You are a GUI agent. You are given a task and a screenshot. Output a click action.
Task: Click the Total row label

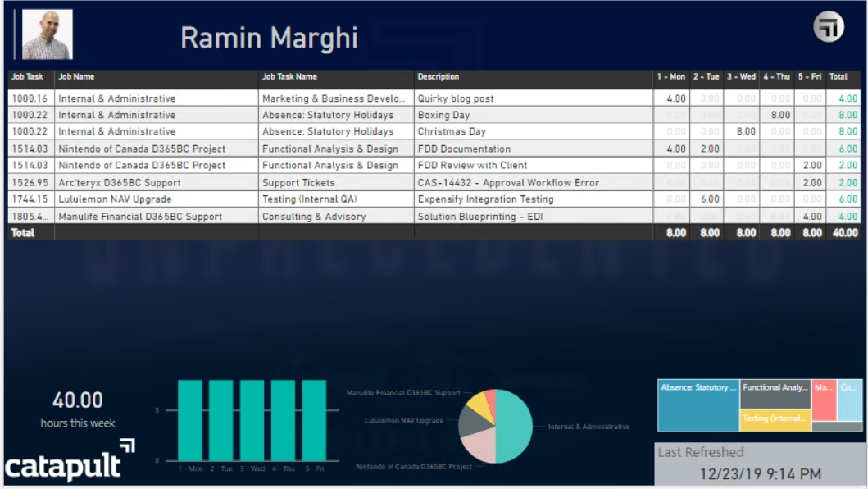[23, 233]
